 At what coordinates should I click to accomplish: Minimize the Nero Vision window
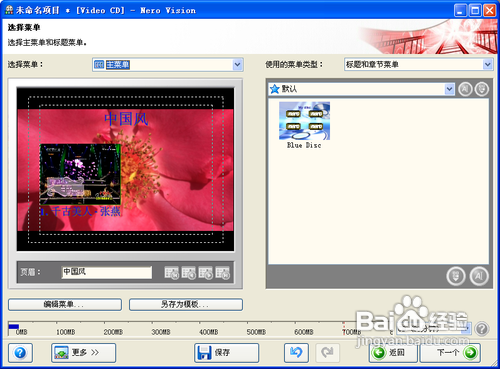(x=460, y=10)
